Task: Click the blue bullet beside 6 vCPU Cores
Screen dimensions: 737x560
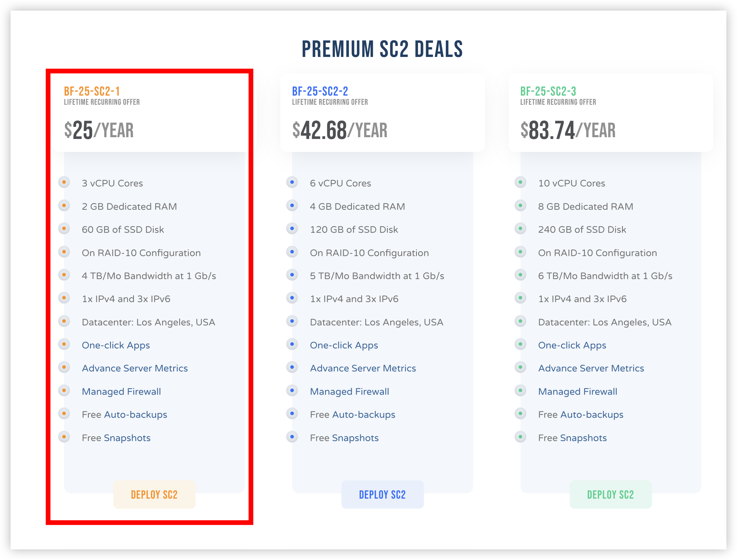Action: (292, 182)
